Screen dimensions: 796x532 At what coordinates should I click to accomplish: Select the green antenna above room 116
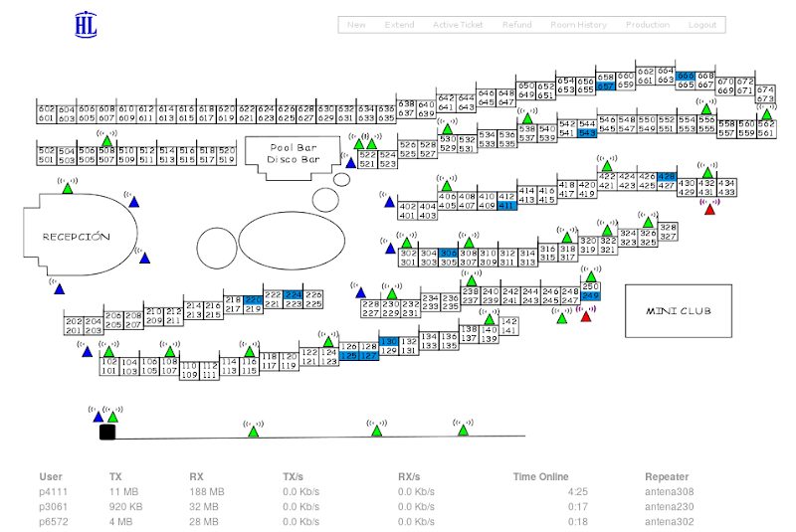point(252,352)
